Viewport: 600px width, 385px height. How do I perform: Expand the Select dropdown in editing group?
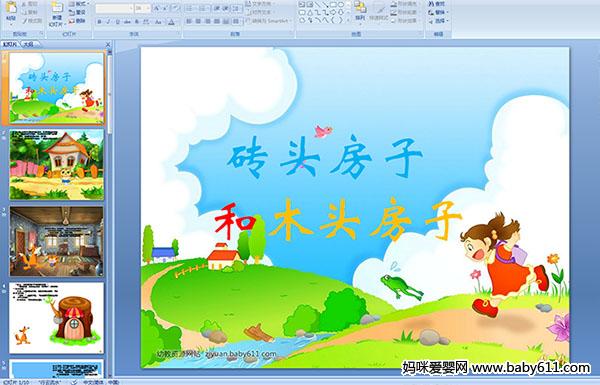coord(439,21)
